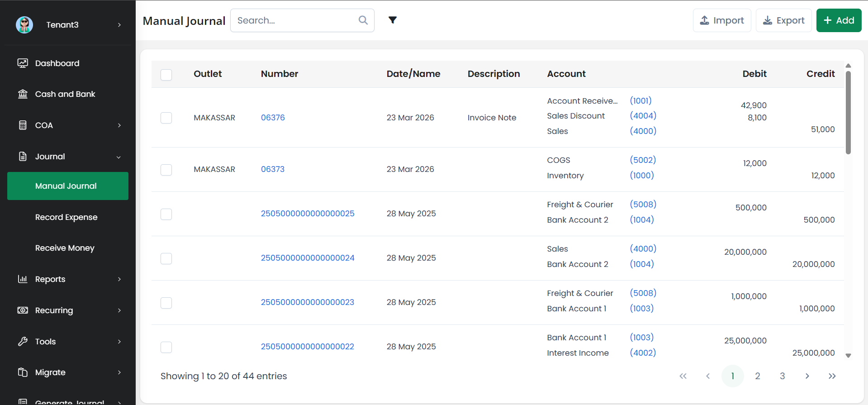The image size is (868, 405).
Task: Click the green Add button
Action: click(x=839, y=20)
